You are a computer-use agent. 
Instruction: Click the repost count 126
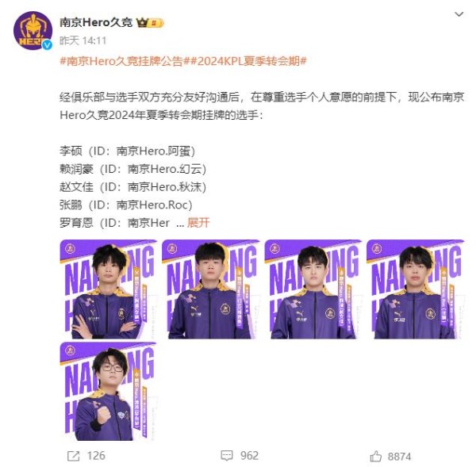point(96,456)
